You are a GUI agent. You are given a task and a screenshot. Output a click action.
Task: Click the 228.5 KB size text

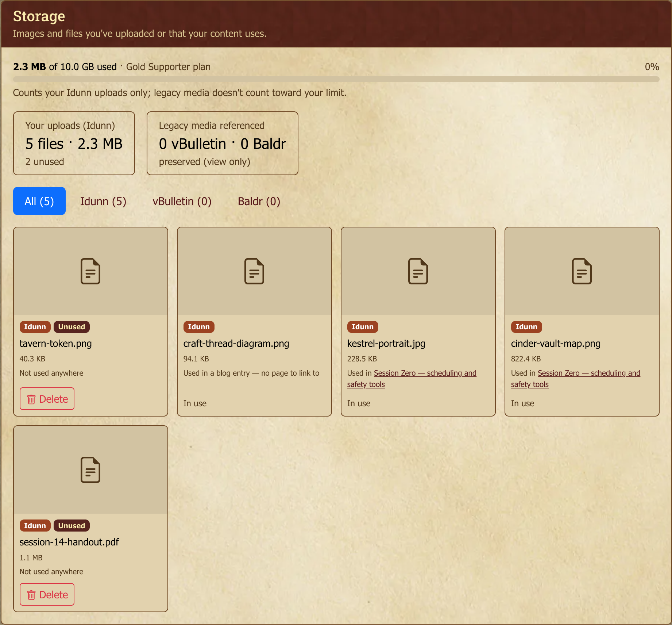362,359
